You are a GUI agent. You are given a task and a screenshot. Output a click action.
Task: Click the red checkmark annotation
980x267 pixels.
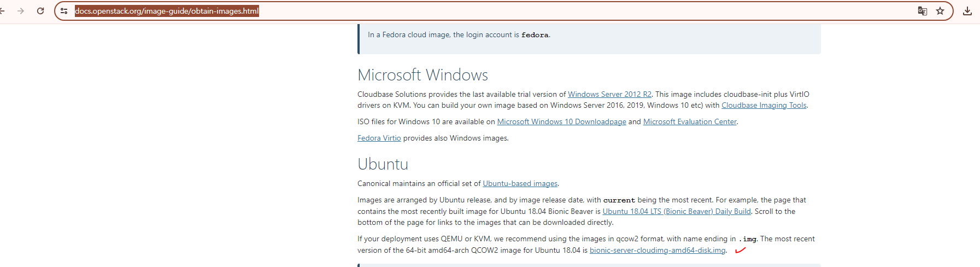pos(740,251)
